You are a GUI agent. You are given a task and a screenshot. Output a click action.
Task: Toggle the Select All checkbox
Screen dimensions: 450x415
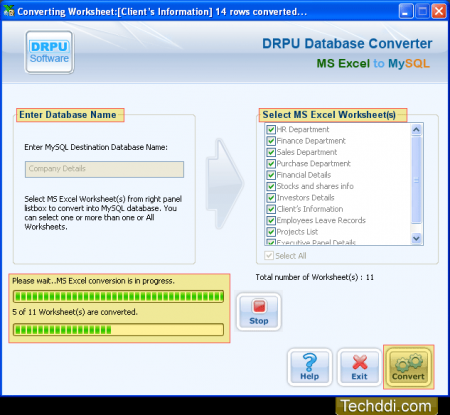point(269,256)
